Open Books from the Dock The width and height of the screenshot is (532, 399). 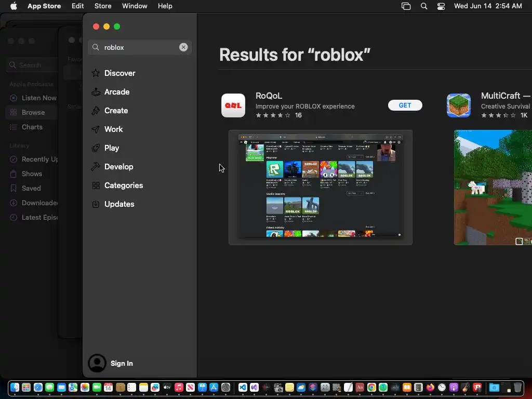pos(407,387)
